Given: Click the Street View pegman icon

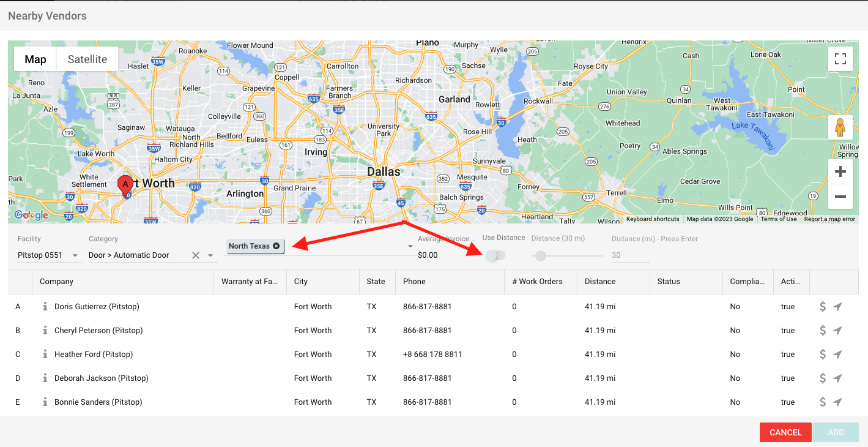Looking at the screenshot, I should click(840, 127).
